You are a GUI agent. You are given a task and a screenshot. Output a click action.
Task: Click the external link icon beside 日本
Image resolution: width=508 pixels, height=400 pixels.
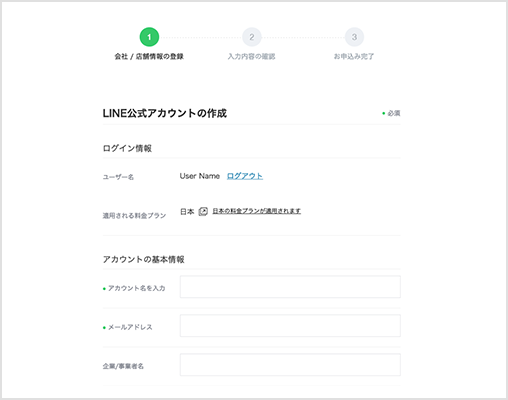pos(203,211)
